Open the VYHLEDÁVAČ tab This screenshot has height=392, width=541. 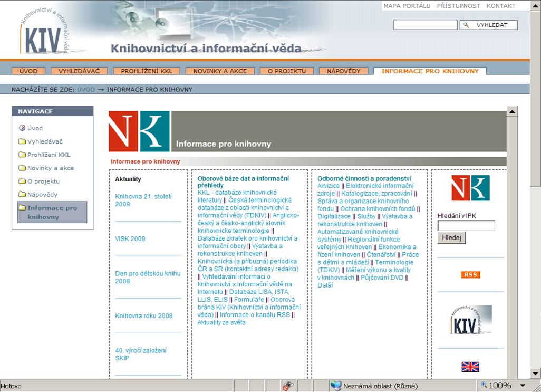click(x=79, y=71)
